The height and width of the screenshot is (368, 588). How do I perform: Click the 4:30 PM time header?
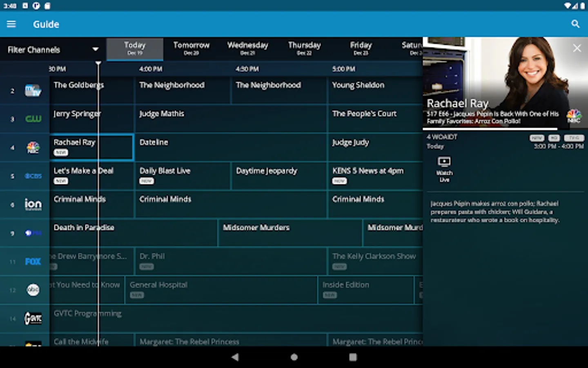tap(247, 69)
